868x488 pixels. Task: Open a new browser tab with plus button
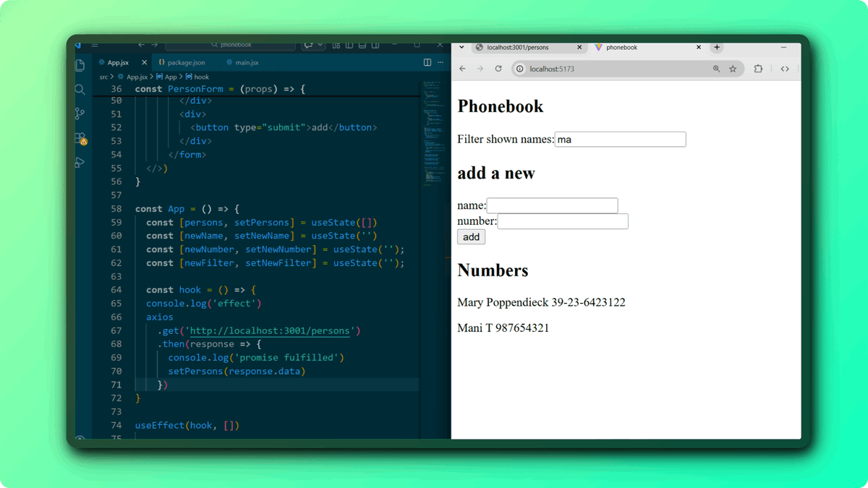pyautogui.click(x=717, y=48)
